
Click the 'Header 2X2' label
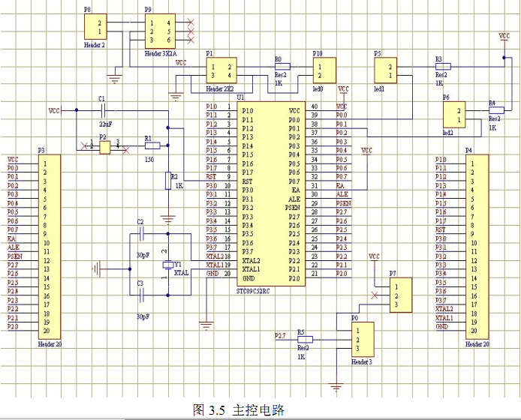(x=220, y=88)
